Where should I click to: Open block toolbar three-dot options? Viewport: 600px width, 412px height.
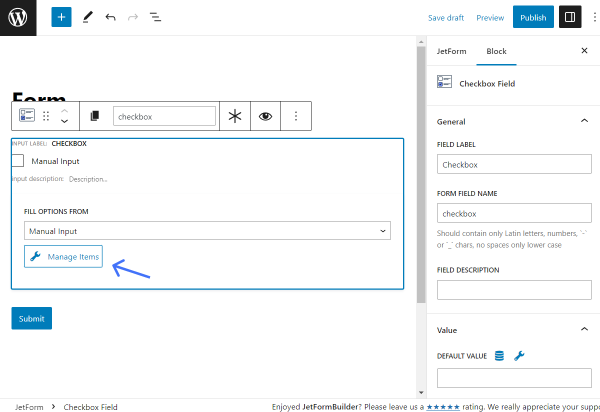pos(296,116)
